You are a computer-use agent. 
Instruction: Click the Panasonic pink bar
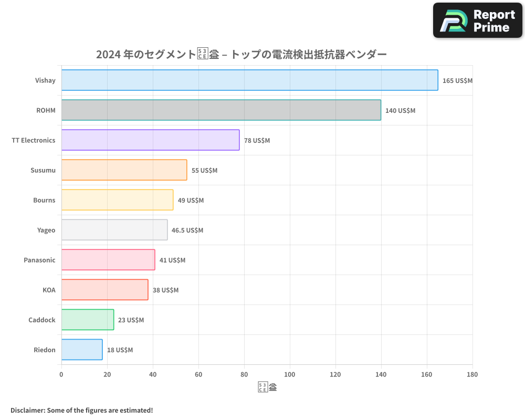click(x=108, y=260)
